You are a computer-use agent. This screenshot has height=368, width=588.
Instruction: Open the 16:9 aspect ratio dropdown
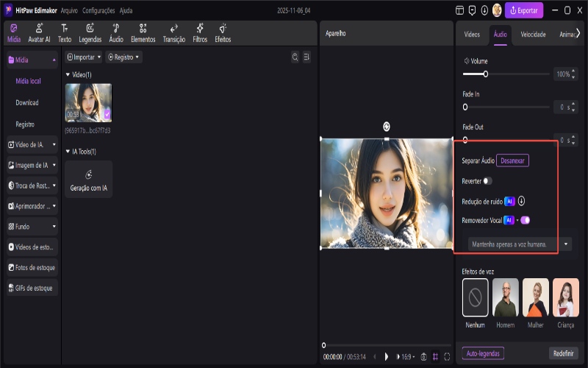(406, 357)
